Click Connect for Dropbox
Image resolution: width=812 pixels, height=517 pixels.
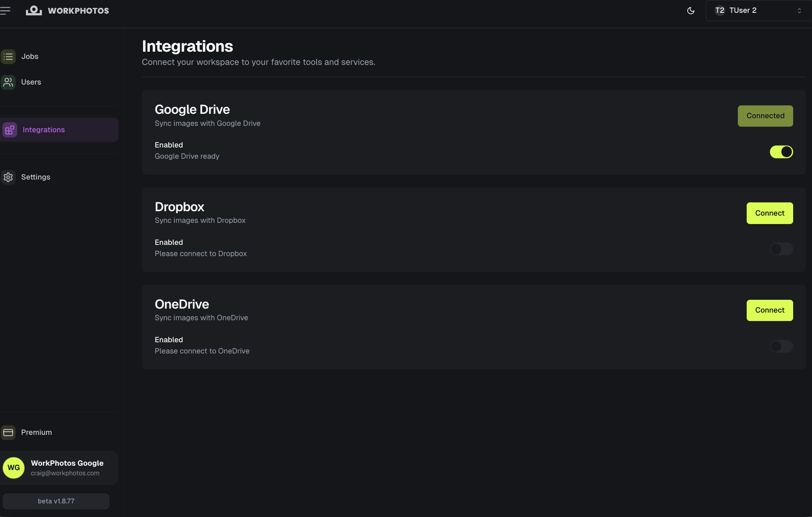(770, 213)
